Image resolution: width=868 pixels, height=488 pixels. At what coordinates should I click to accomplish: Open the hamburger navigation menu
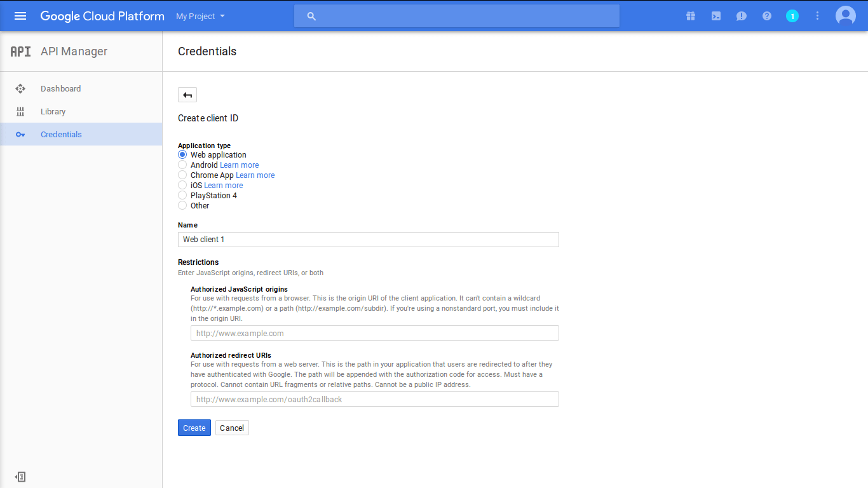point(20,16)
